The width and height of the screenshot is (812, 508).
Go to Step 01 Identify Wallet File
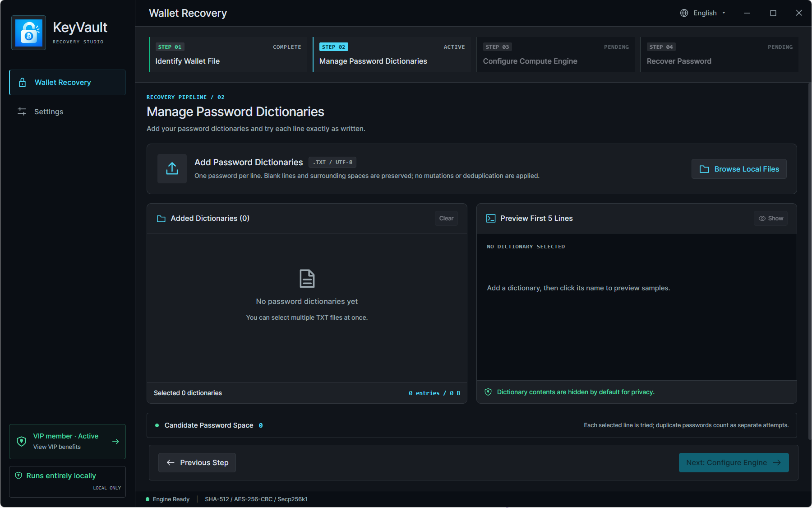coord(228,55)
